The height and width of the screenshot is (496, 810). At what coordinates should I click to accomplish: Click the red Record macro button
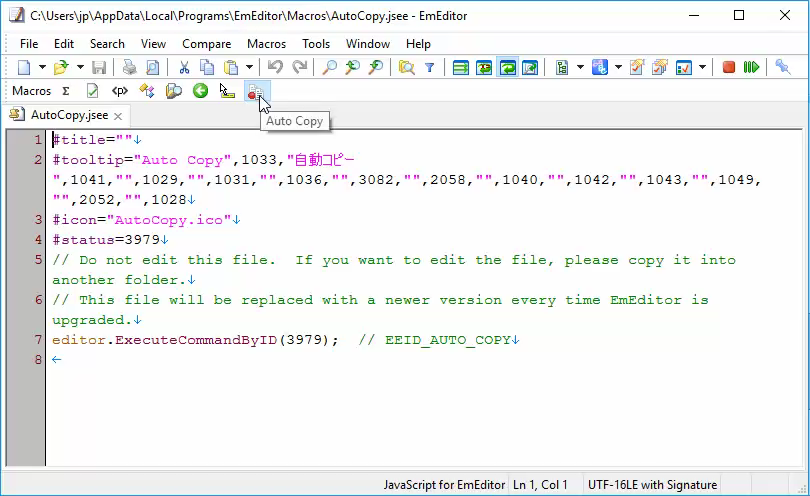click(x=728, y=67)
